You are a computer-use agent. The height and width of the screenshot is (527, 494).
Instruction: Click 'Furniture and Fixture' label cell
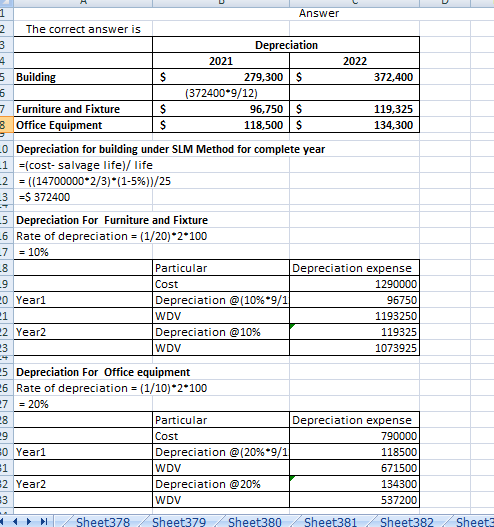click(83, 109)
